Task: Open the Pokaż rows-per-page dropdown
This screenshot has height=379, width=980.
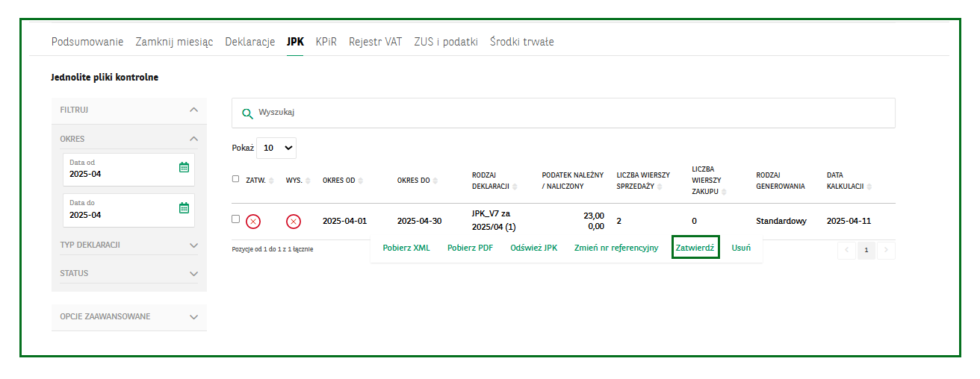Action: coord(276,148)
